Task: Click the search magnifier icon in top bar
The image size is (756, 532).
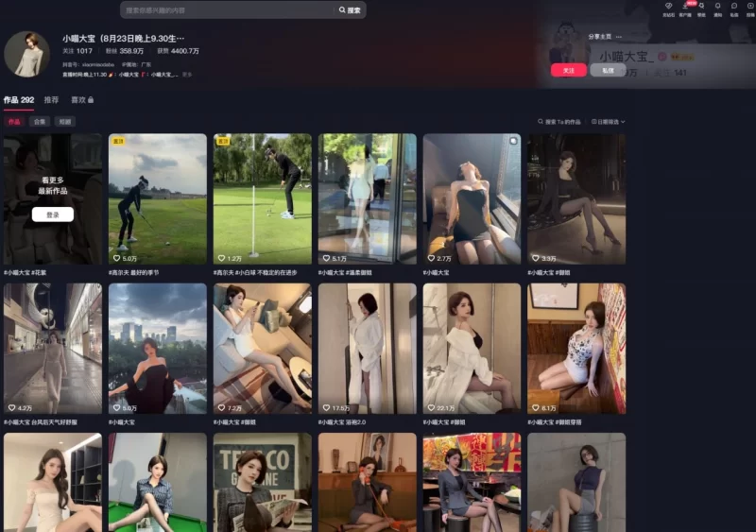Action: tap(342, 10)
